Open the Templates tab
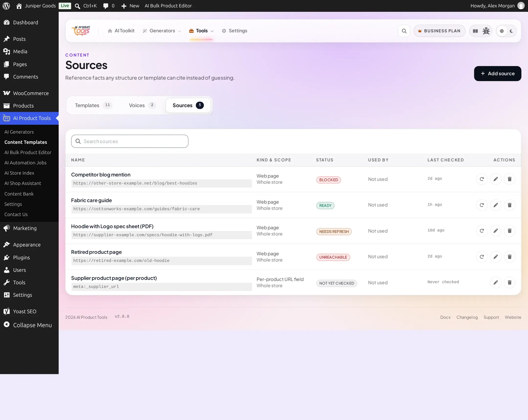Screen dimensions: 528x420 [94, 105]
